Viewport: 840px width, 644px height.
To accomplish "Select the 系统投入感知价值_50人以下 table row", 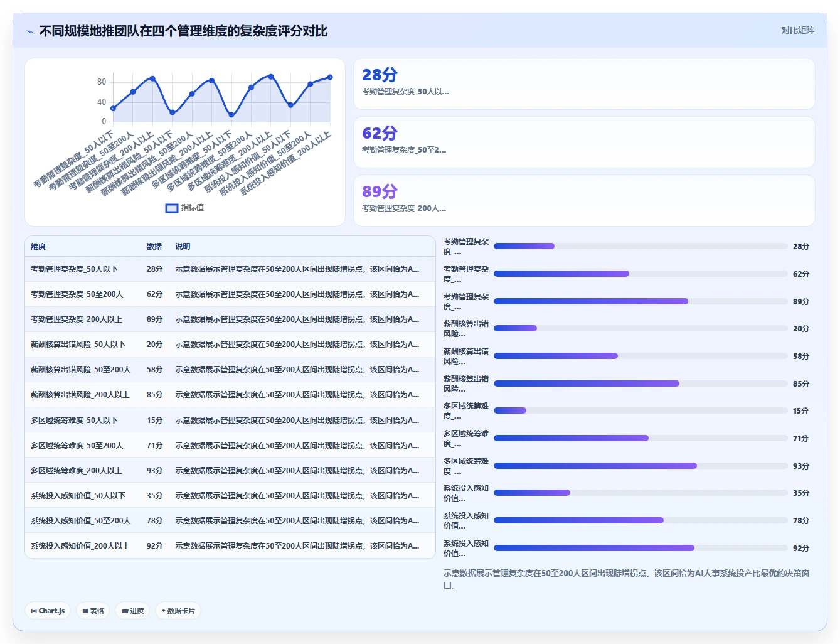I will (230, 495).
